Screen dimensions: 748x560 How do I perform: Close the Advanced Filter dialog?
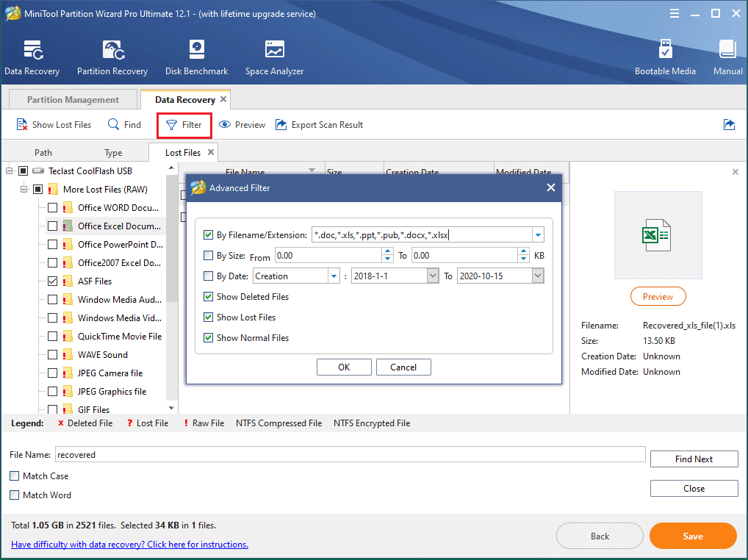point(551,187)
